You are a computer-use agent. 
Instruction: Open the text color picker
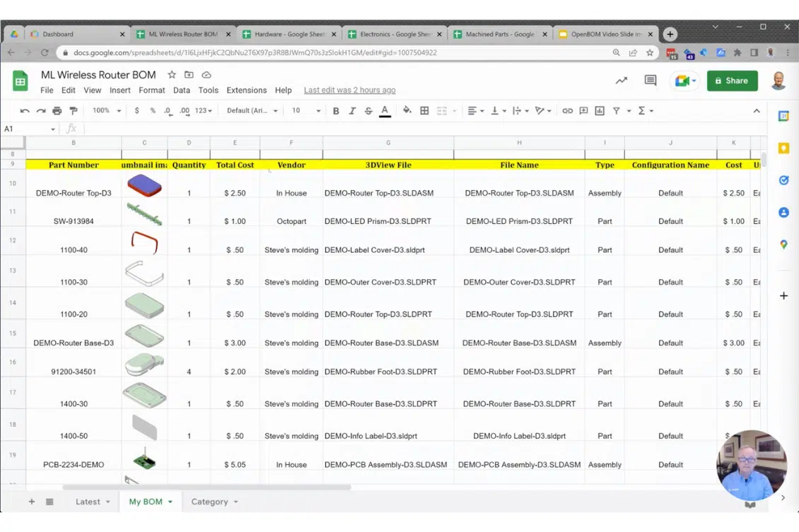(x=385, y=110)
